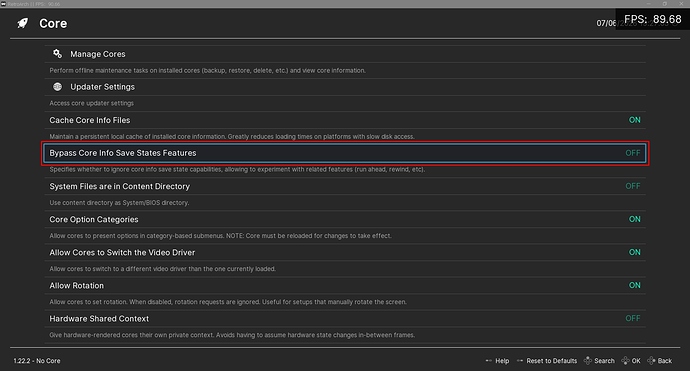Click the Search label in footer
Screen dimensions: 690x371
604,361
